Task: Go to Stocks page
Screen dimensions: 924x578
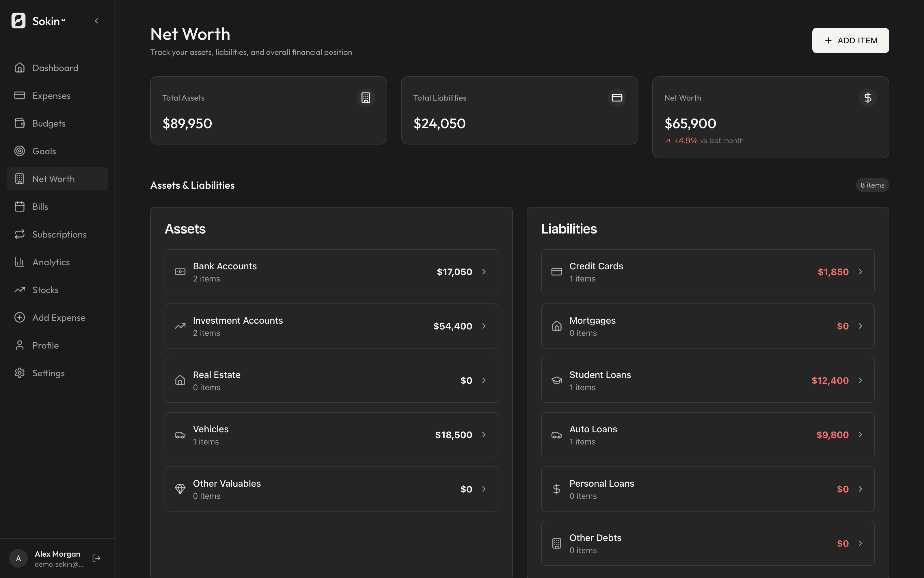Action: pos(57,290)
